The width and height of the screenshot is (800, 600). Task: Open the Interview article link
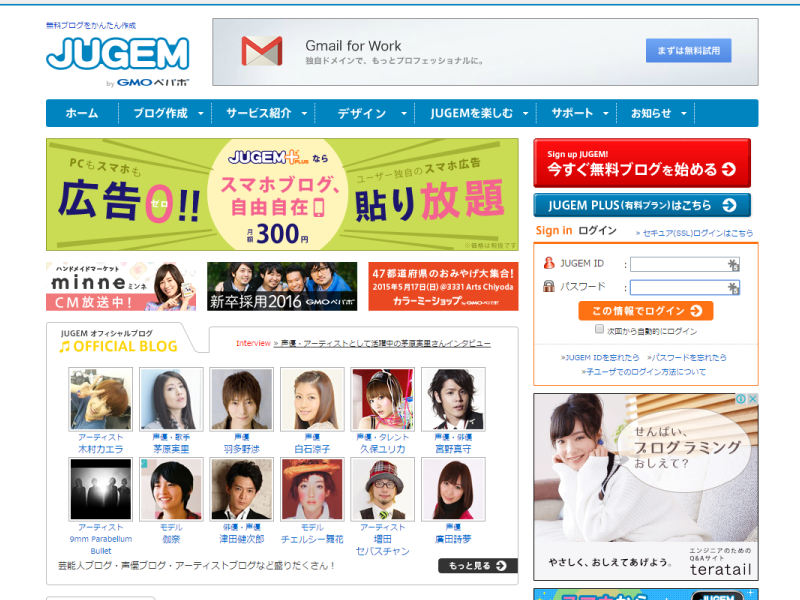(x=382, y=343)
